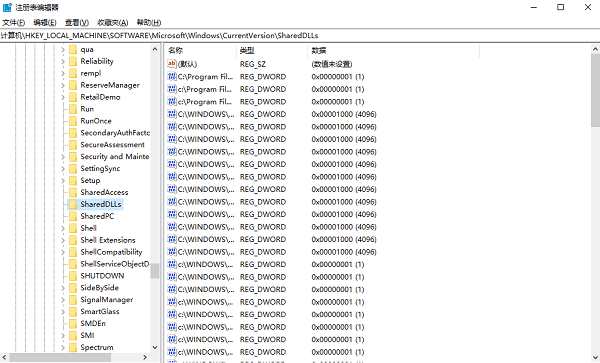600x363 pixels.
Task: Expand the rempl key
Action: (63, 73)
